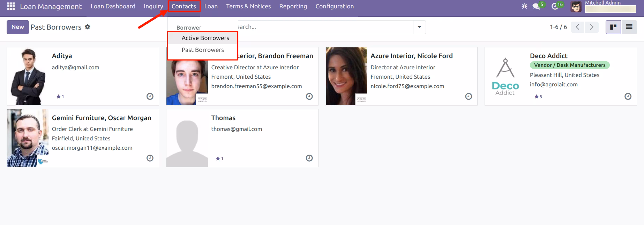Select Active Borrowers from dropdown
Viewport: 644px width, 225px height.
[203, 38]
